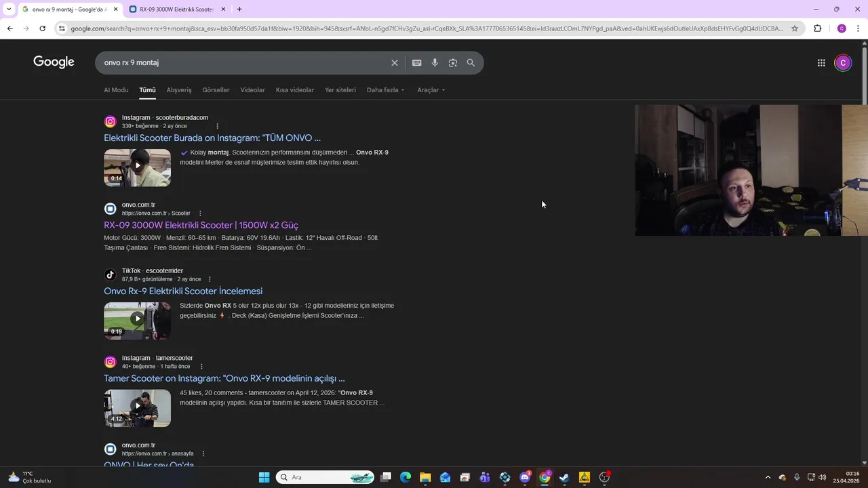View site information icon in address bar
Image resolution: width=868 pixels, height=488 pixels.
(x=62, y=28)
